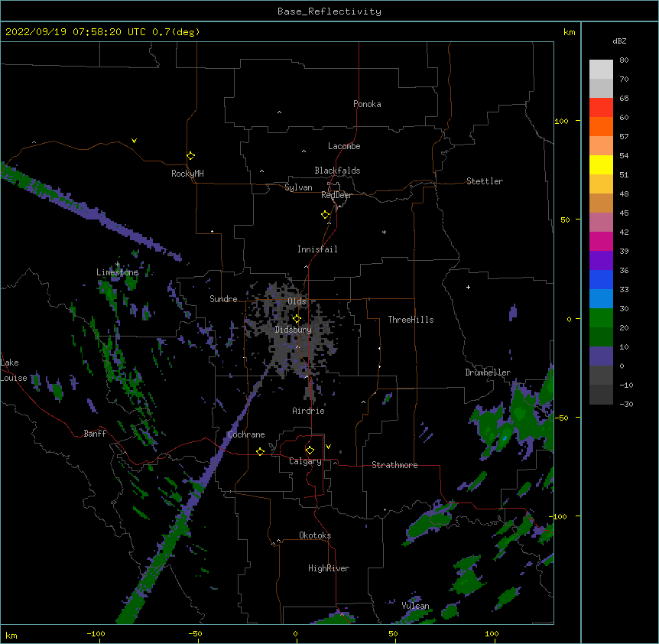Click the yellow marker south of Cochrane

[260, 451]
